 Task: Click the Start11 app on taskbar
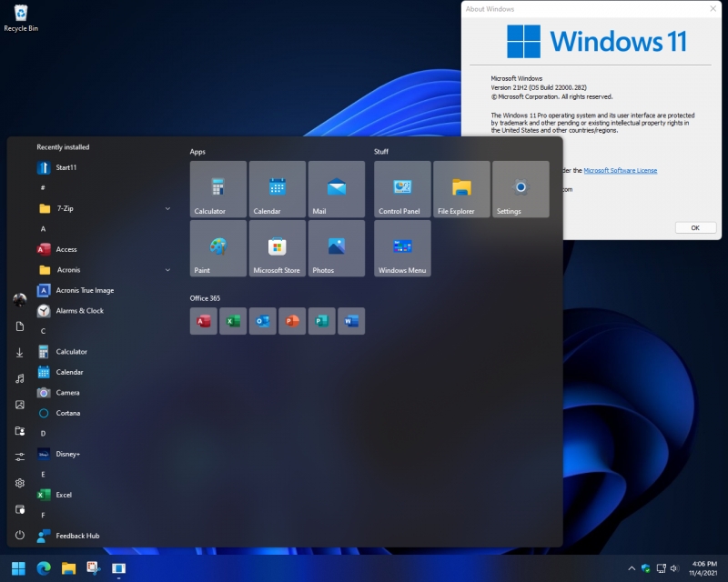coord(118,568)
